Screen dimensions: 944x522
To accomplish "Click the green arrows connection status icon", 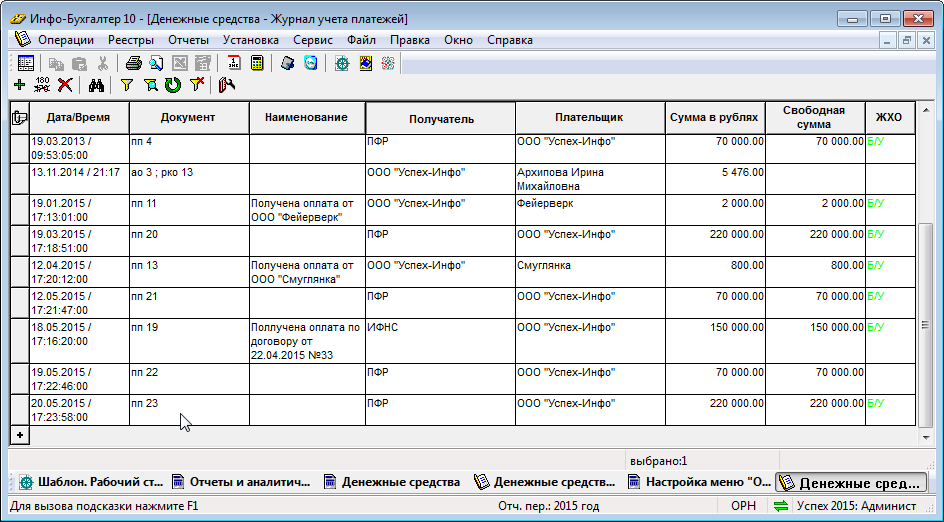I will click(x=781, y=506).
